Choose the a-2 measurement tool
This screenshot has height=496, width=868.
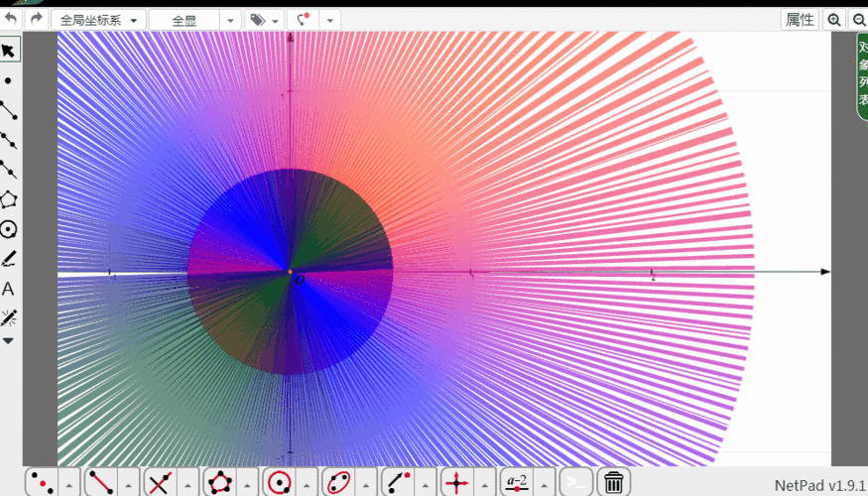(517, 482)
